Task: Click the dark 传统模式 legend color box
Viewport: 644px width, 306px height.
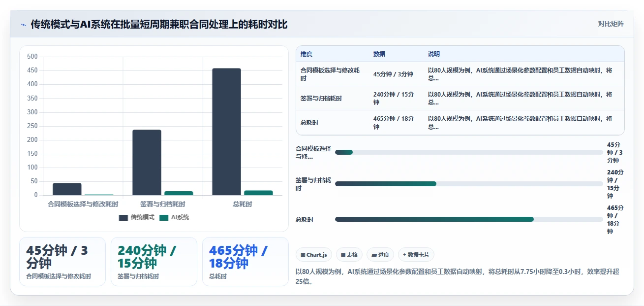Action: (123, 217)
